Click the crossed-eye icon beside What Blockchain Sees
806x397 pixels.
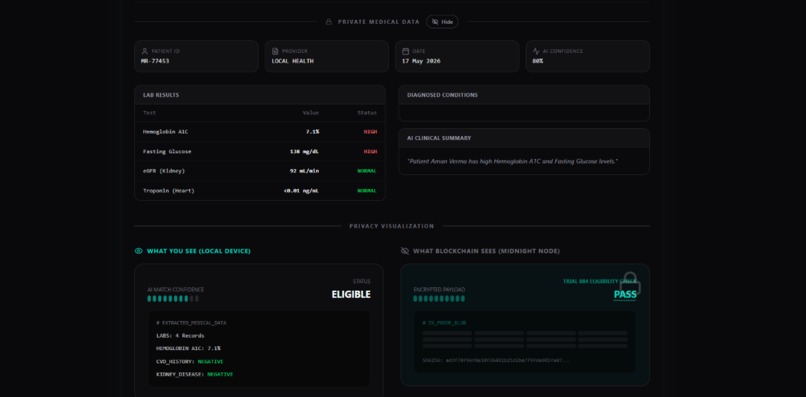405,251
